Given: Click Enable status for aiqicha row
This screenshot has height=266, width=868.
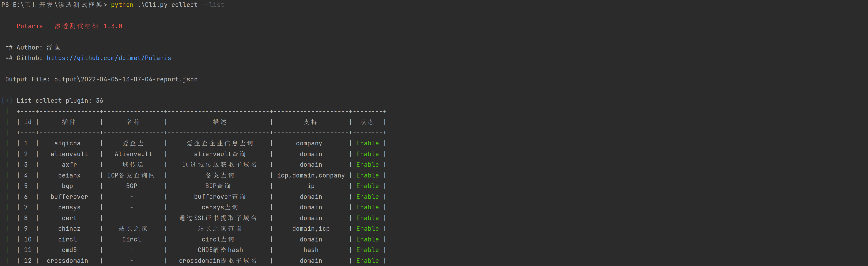Looking at the screenshot, I should coord(367,143).
